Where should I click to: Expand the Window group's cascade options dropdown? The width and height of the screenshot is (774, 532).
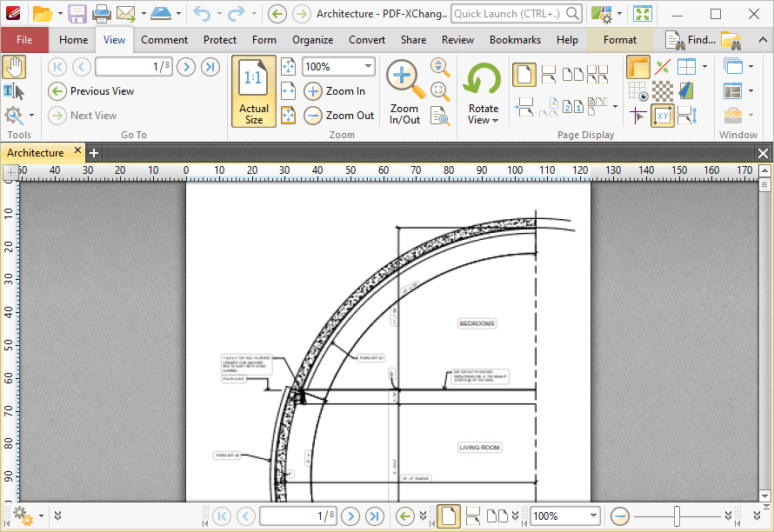pyautogui.click(x=750, y=65)
